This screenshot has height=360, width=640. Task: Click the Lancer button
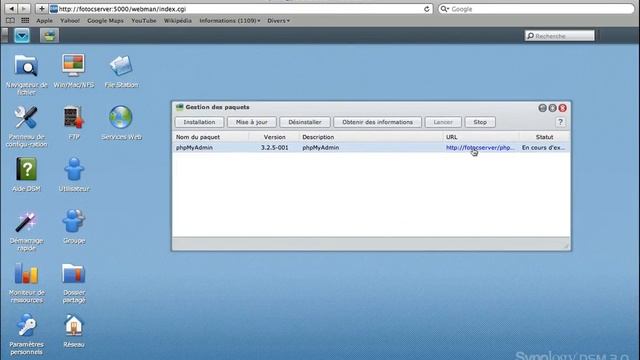[x=443, y=122]
